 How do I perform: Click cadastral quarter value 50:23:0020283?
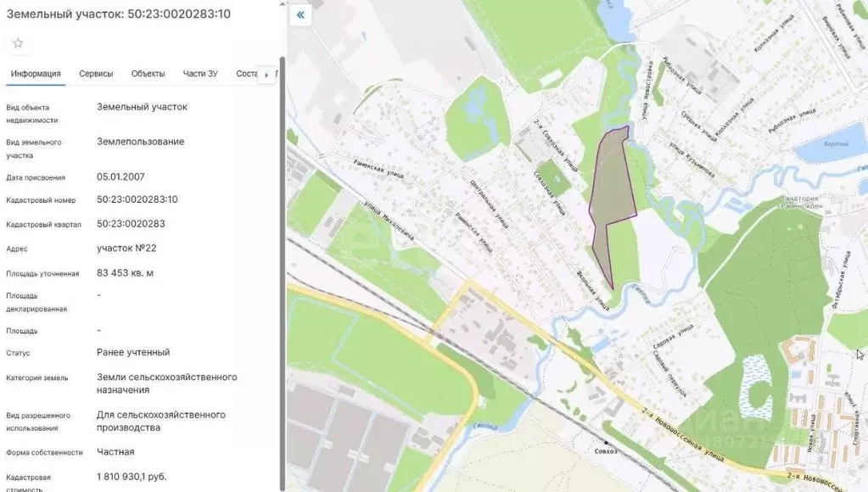click(131, 224)
